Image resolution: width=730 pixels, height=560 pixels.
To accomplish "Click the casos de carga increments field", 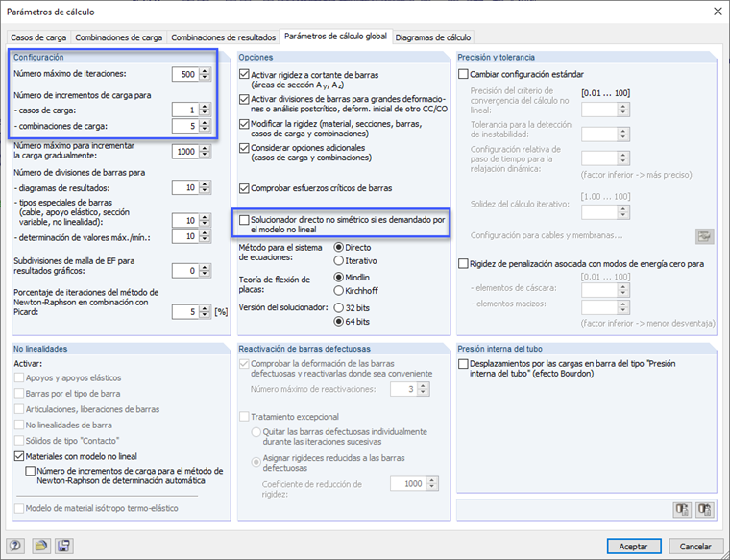I will point(185,110).
